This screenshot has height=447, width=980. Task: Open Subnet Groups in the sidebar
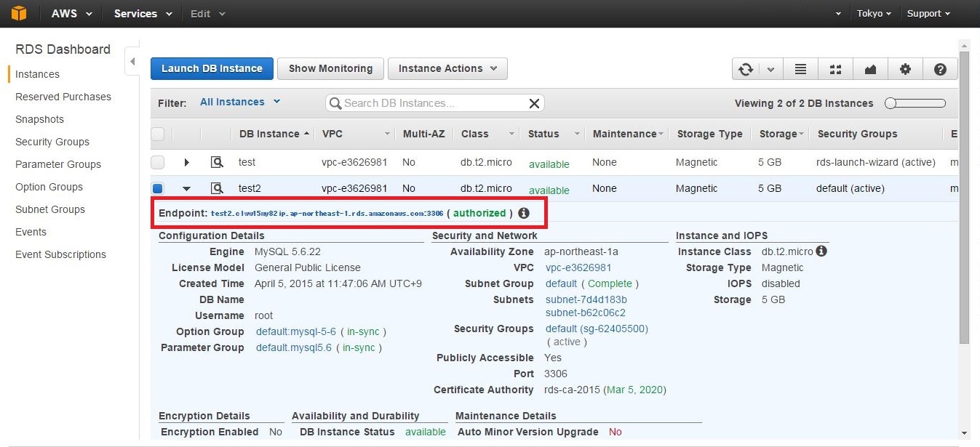coord(50,209)
